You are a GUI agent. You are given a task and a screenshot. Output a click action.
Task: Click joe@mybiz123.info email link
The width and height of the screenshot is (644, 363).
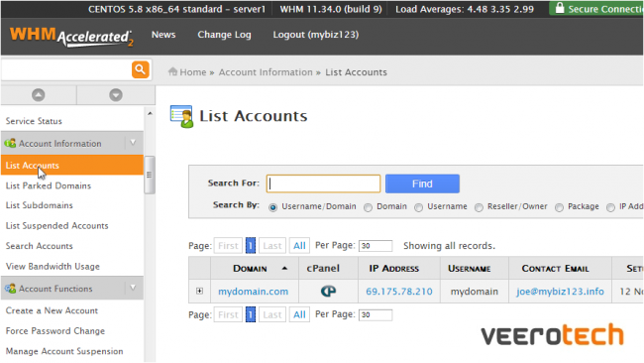(x=560, y=292)
